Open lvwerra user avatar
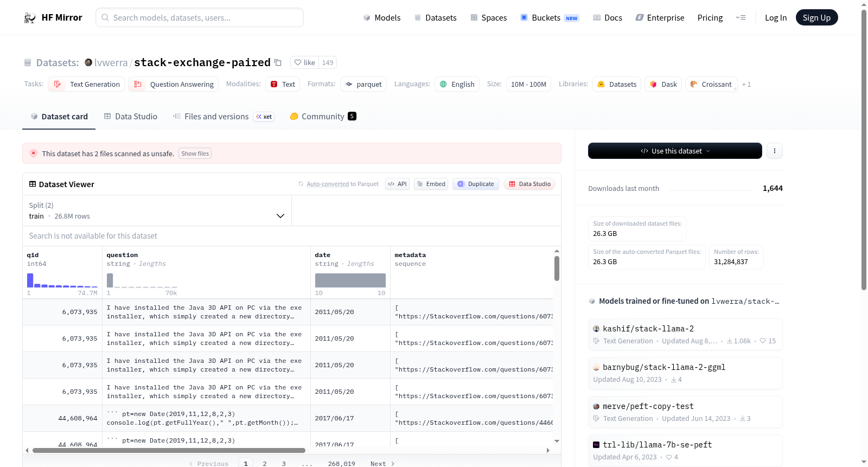Viewport: 868px width, 467px height. pyautogui.click(x=88, y=62)
